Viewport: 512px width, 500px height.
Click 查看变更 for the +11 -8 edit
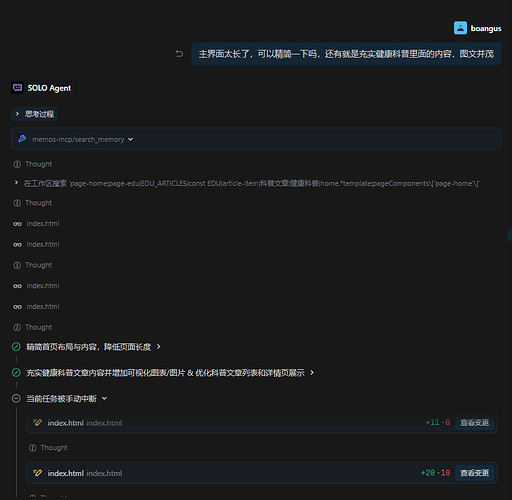[474, 423]
